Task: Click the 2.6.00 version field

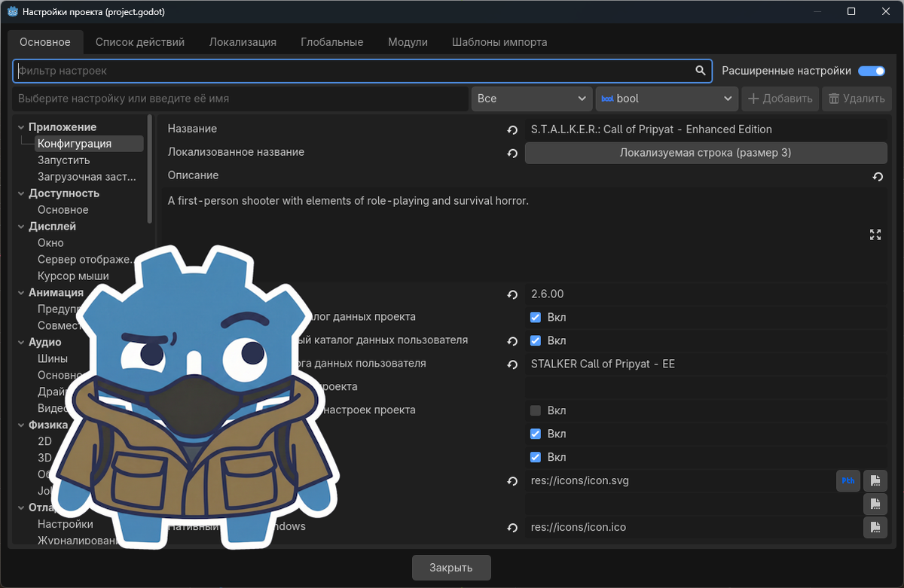Action: pyautogui.click(x=706, y=294)
